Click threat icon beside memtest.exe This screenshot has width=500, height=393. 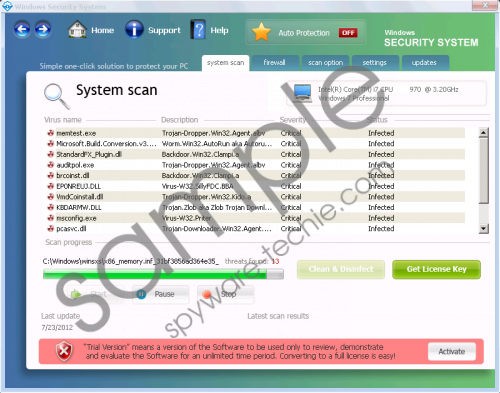(x=50, y=133)
